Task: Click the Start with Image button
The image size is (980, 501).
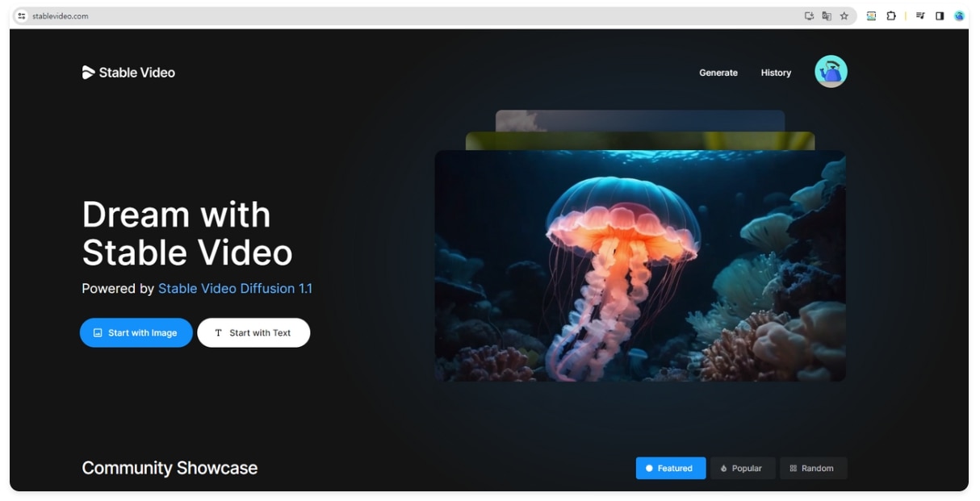Action: [136, 332]
